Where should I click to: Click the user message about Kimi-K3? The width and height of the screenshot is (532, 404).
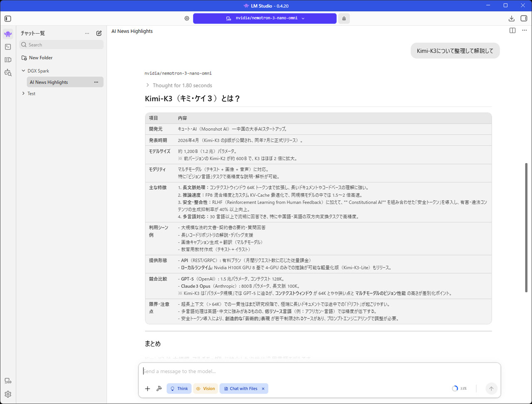pos(455,51)
